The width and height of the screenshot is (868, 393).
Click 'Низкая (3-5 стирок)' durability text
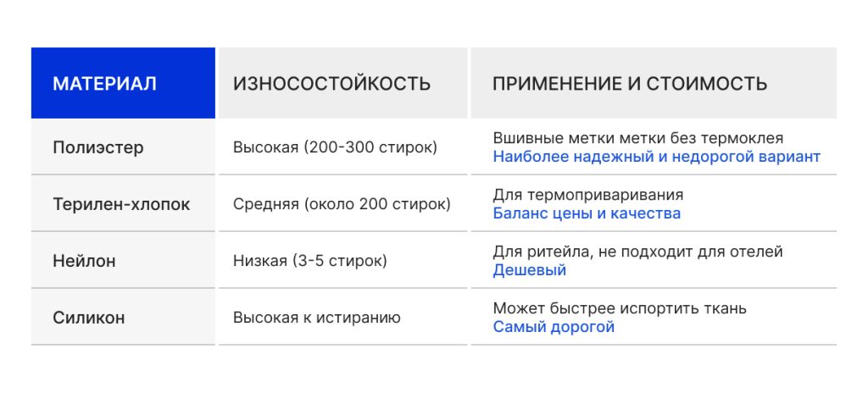[309, 261]
